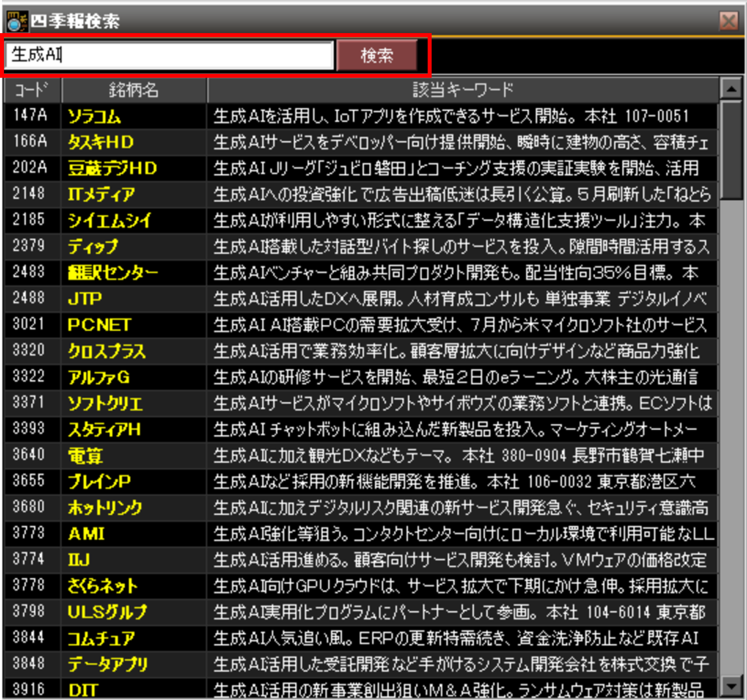Select stock name 電算
The height and width of the screenshot is (700, 747).
click(85, 456)
